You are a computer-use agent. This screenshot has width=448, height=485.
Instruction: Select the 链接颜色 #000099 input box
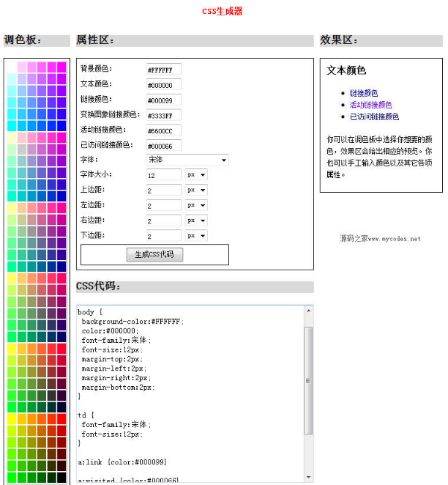[x=163, y=100]
